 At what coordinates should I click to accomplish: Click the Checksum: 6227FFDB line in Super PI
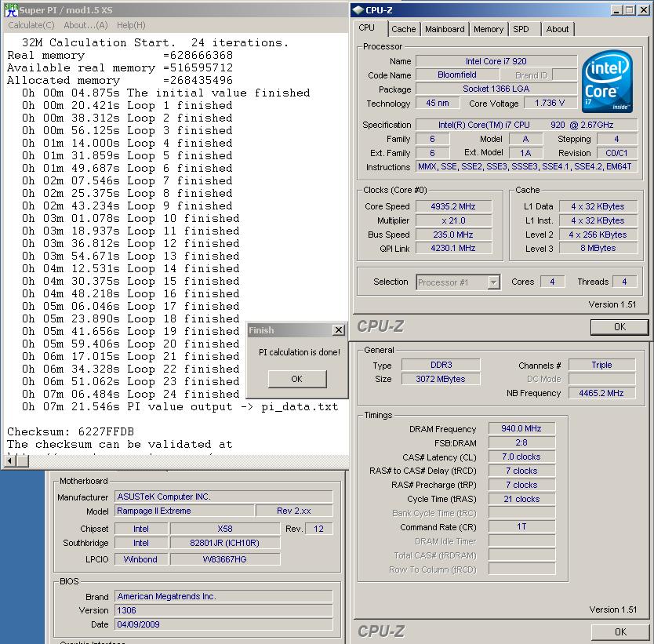coord(71,431)
